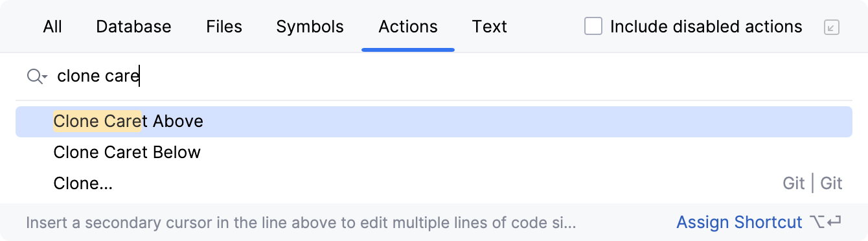Click the highlighted 'Clone Care' match text
This screenshot has width=868, height=241.
tap(97, 121)
